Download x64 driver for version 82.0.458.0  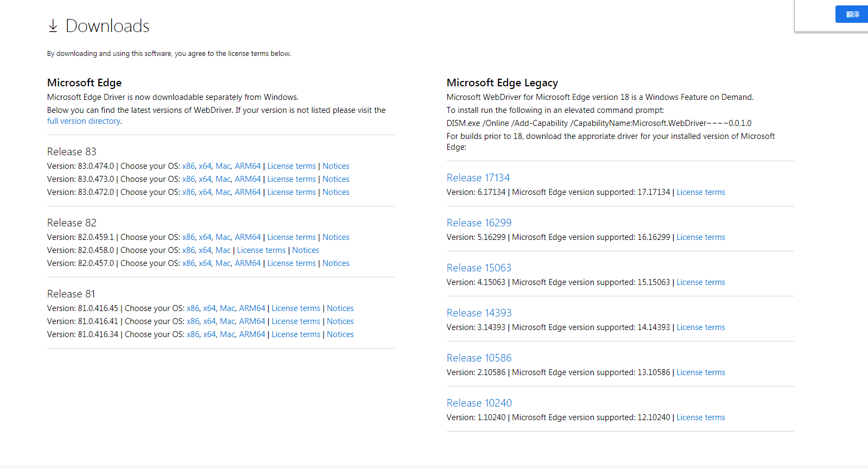coord(205,250)
